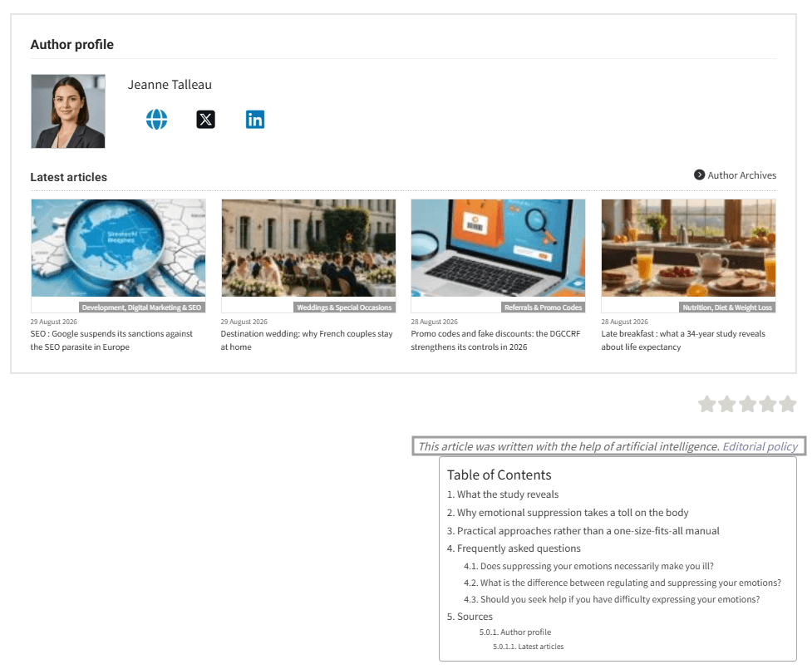Rate the article one star
The image size is (812, 669).
707,404
